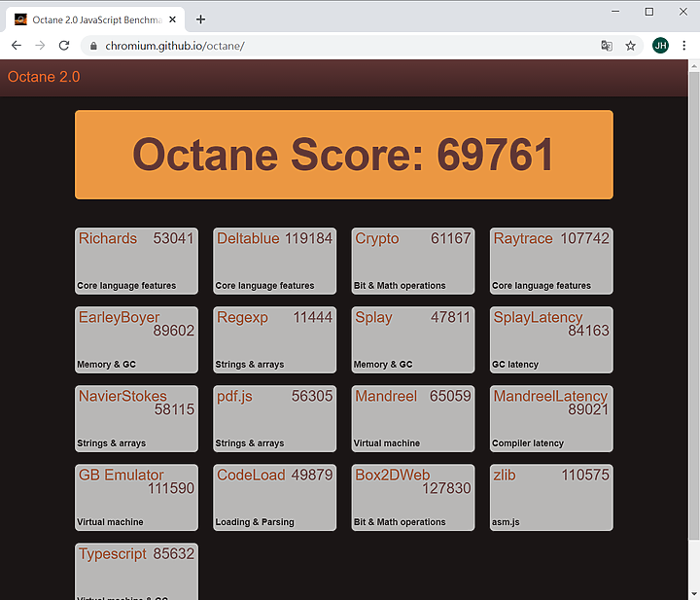Image resolution: width=700 pixels, height=600 pixels.
Task: Open the pdf.js benchmark box
Action: pyautogui.click(x=274, y=419)
